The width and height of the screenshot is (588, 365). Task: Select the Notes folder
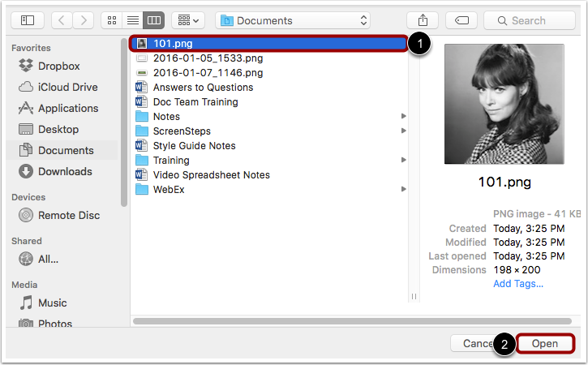(x=268, y=116)
